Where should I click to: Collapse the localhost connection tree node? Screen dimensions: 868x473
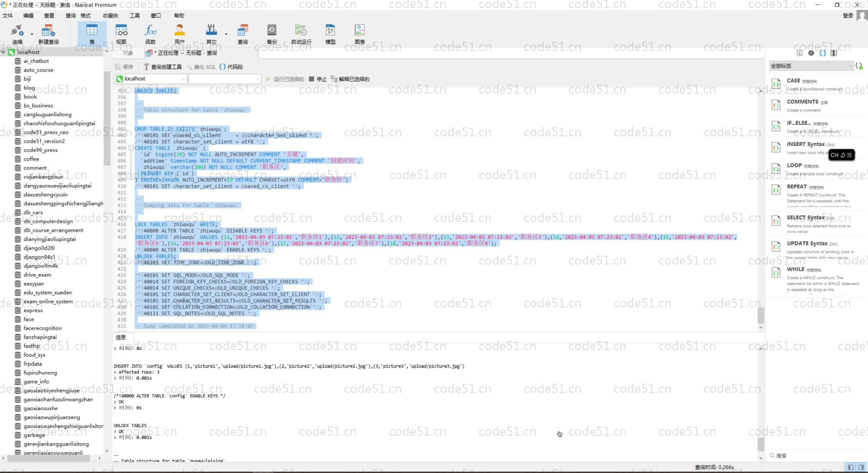tap(3, 52)
